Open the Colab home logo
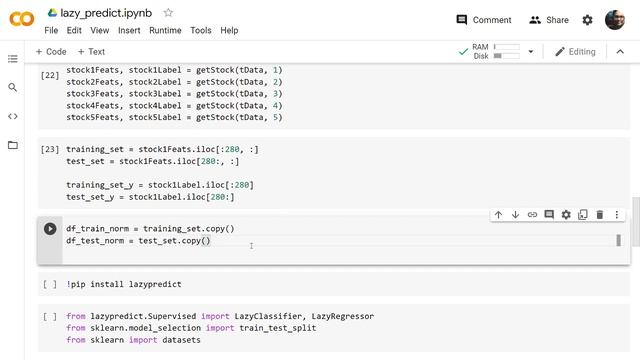The height and width of the screenshot is (360, 640). tap(22, 19)
